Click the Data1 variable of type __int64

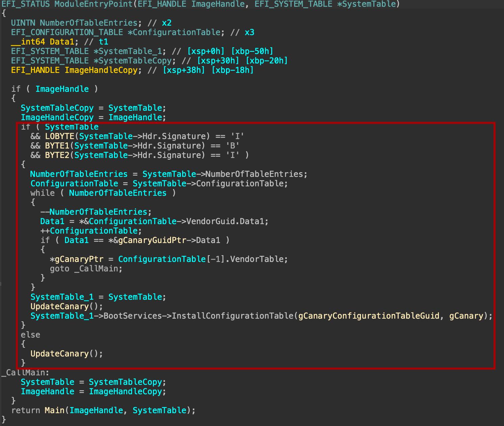point(62,42)
